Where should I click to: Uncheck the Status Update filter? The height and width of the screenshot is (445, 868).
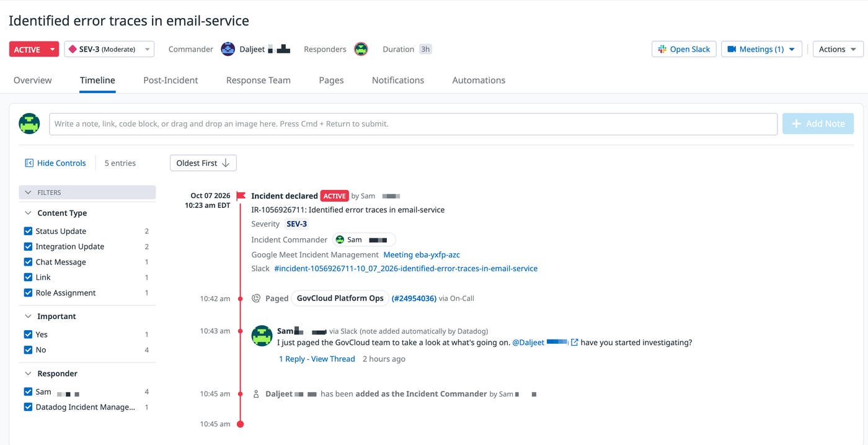click(x=28, y=231)
